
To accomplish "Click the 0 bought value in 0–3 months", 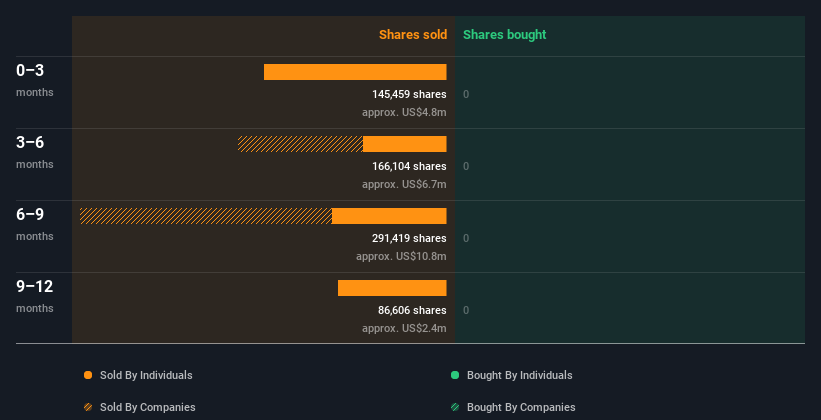I will click(466, 94).
